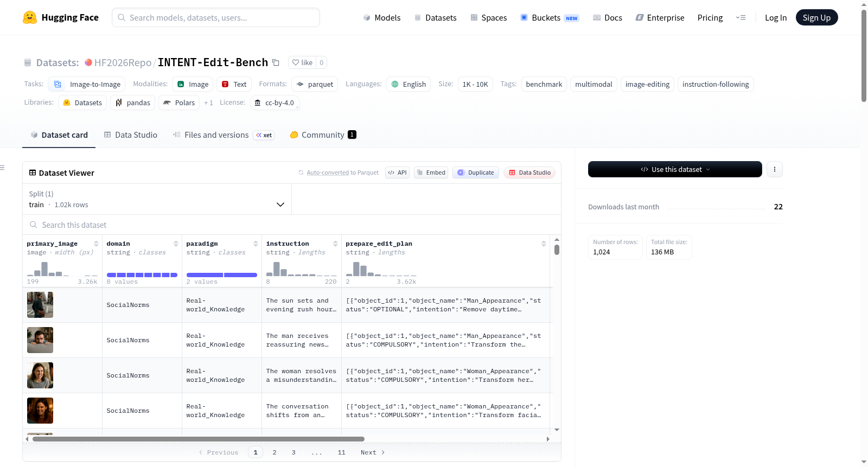868x467 pixels.
Task: Click the Log In link
Action: pyautogui.click(x=776, y=17)
